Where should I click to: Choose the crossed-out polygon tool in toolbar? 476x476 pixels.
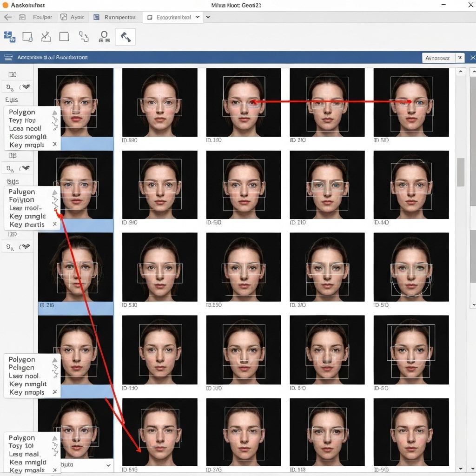coord(46,36)
